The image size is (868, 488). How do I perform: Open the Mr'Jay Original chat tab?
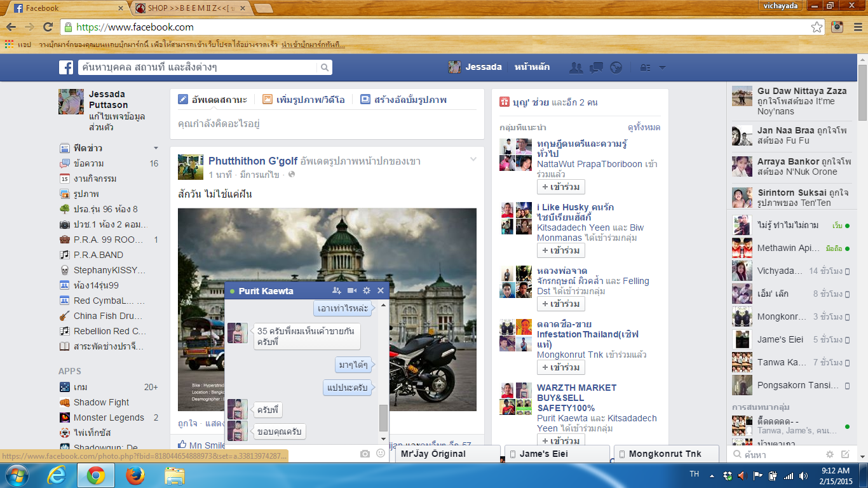click(447, 454)
